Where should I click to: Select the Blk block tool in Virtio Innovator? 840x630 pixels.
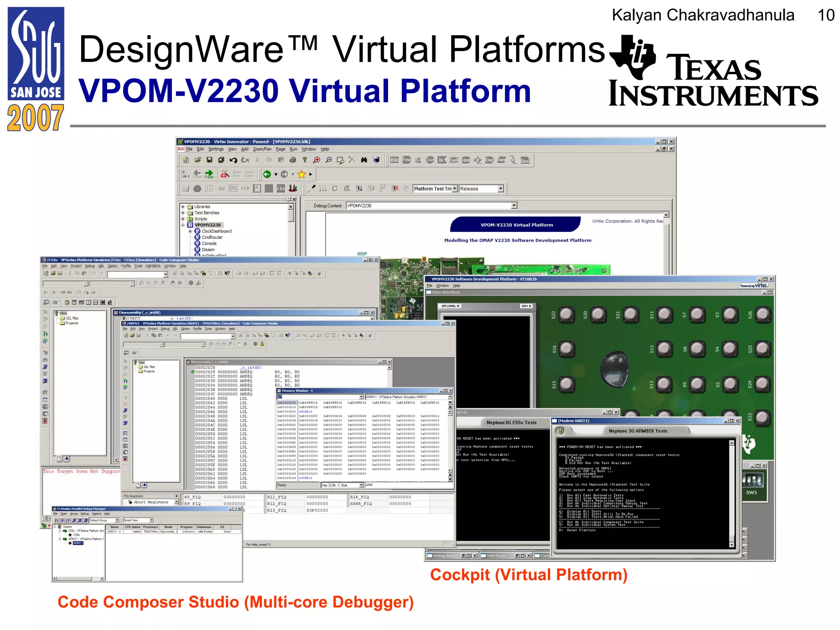[395, 160]
